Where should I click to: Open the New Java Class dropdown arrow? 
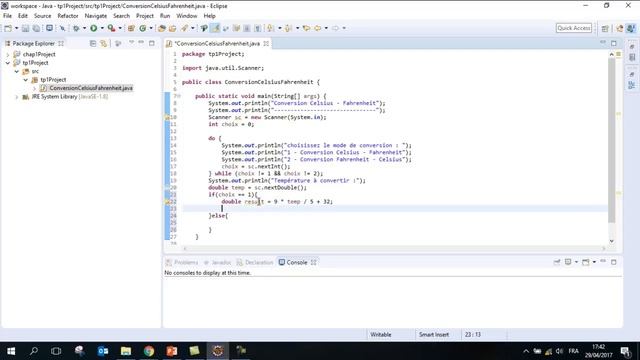point(151,28)
